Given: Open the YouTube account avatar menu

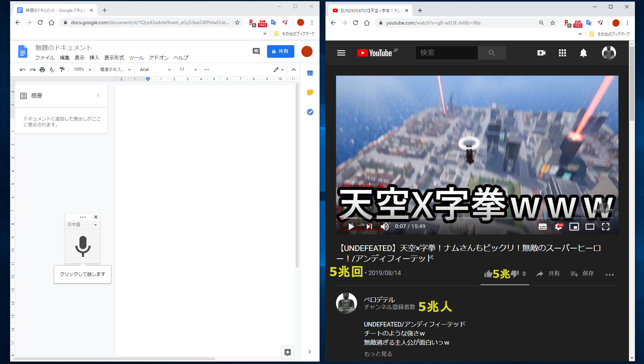Looking at the screenshot, I should (x=609, y=53).
